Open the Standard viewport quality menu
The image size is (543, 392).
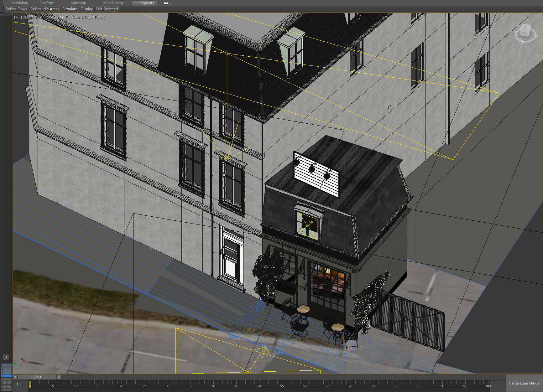coord(54,17)
